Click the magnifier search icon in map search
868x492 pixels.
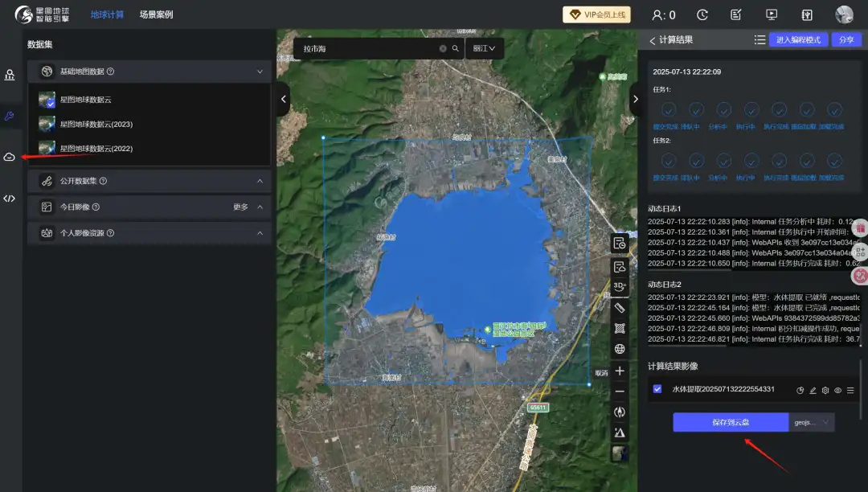455,49
